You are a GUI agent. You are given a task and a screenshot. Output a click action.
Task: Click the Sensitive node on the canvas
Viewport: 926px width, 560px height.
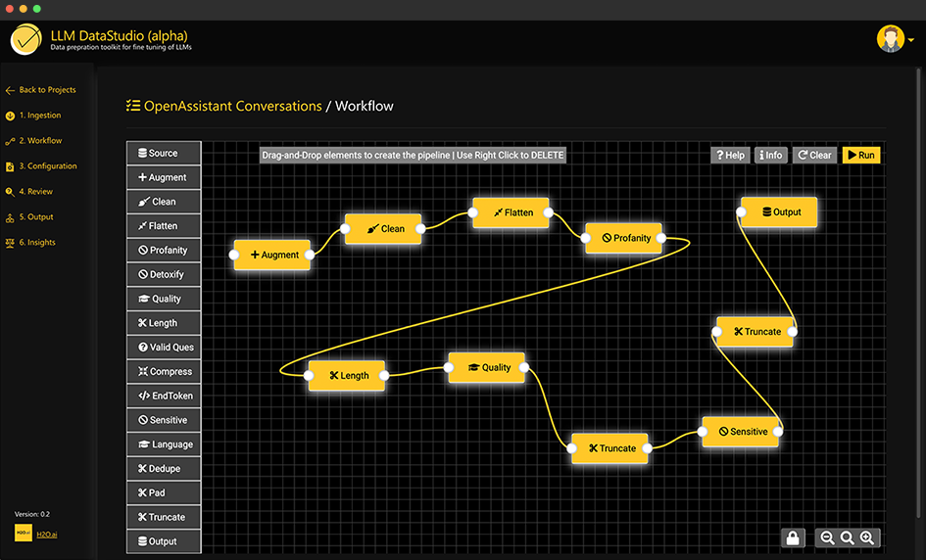pos(740,432)
